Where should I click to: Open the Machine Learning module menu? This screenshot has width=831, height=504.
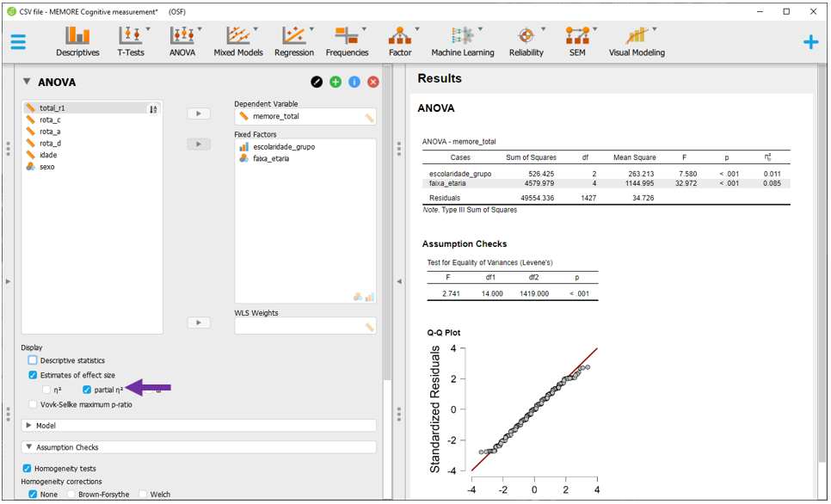tap(463, 41)
